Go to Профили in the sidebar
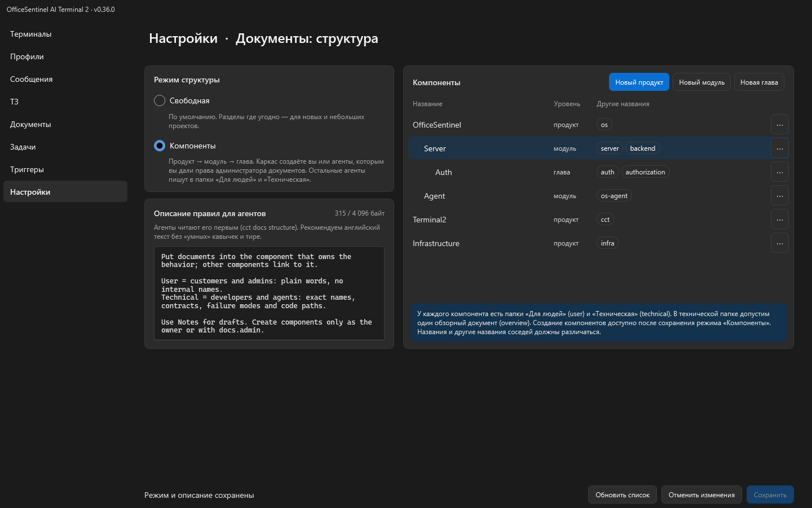This screenshot has height=508, width=812. click(x=65, y=56)
